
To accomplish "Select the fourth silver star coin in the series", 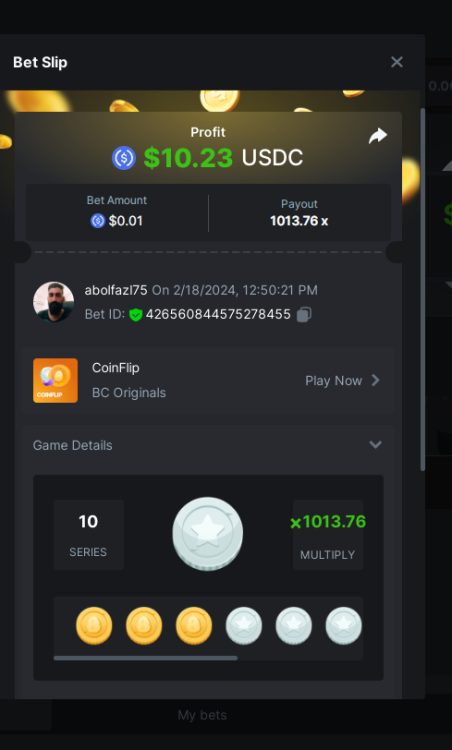I will [x=244, y=626].
